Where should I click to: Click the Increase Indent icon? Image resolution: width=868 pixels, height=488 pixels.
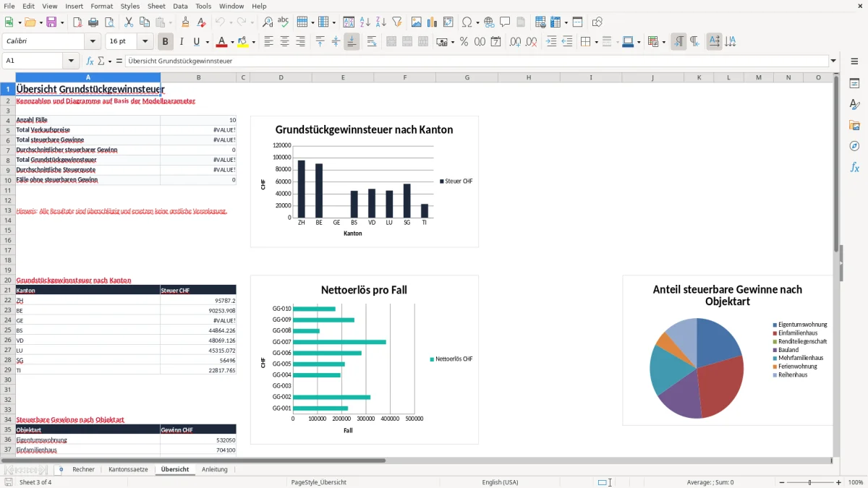tap(551, 42)
